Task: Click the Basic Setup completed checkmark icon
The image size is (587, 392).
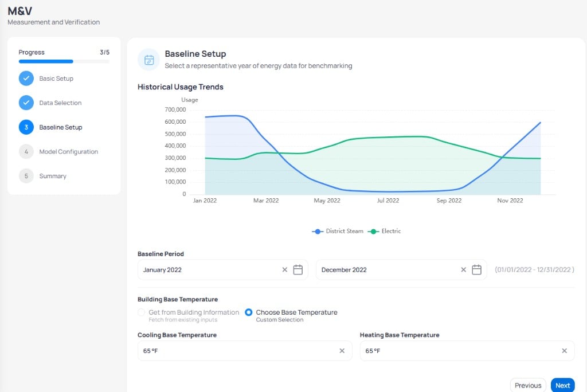Action: 26,79
